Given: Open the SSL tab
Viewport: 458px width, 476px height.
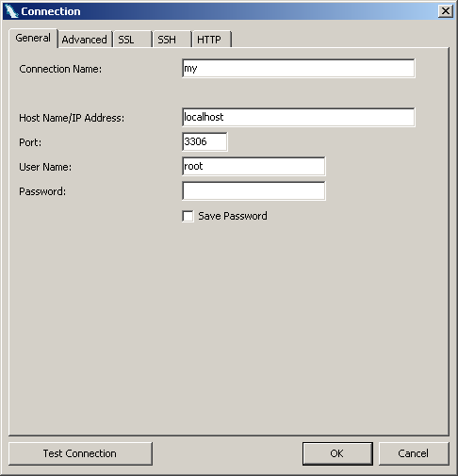Looking at the screenshot, I should pos(132,40).
